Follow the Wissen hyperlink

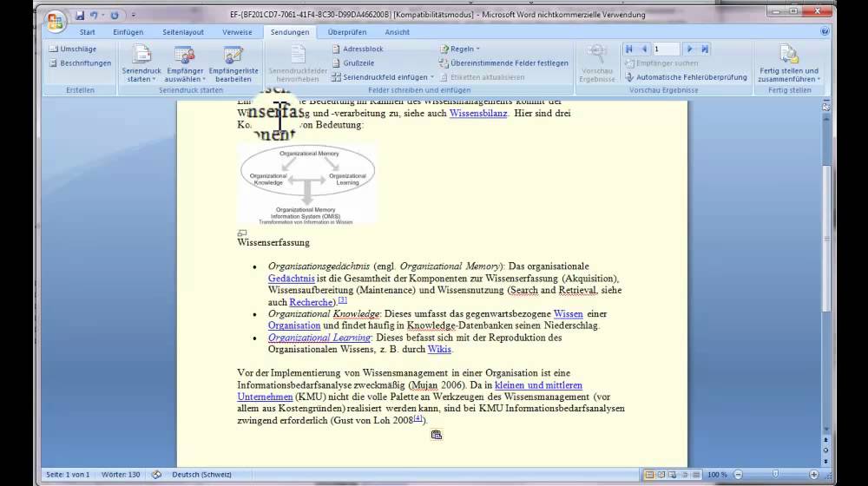tap(568, 314)
